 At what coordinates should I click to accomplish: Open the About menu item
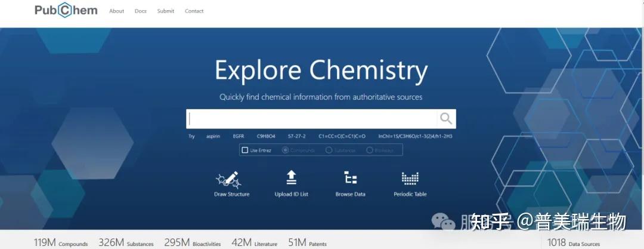click(x=117, y=11)
